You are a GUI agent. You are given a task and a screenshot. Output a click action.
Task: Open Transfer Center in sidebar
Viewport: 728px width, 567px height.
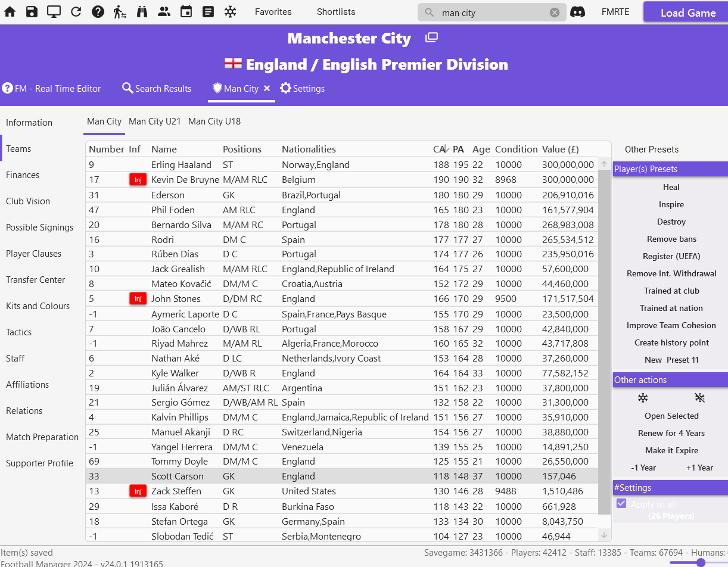pyautogui.click(x=36, y=280)
